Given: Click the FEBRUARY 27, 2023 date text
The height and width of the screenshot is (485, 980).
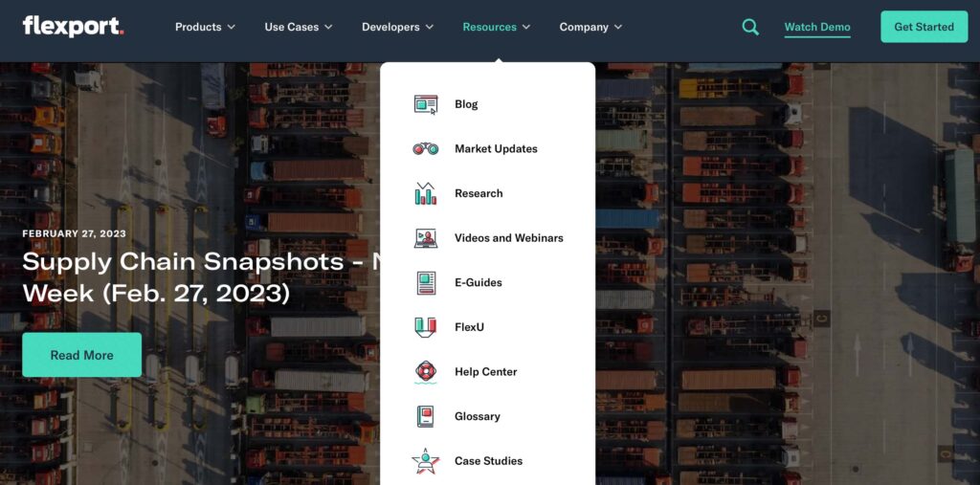Looking at the screenshot, I should tap(75, 233).
